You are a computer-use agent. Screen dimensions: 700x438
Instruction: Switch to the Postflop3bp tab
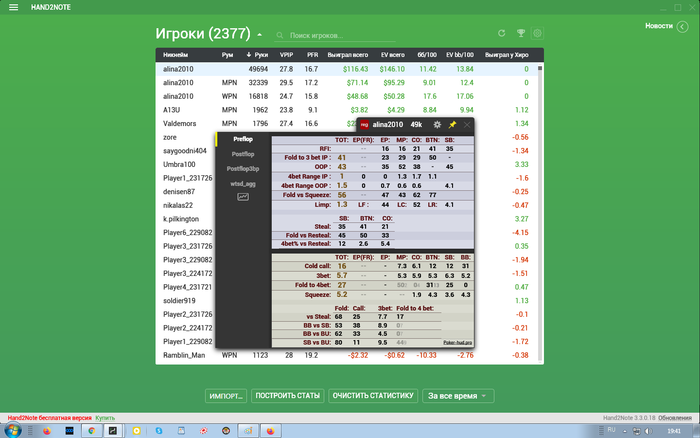tap(243, 169)
